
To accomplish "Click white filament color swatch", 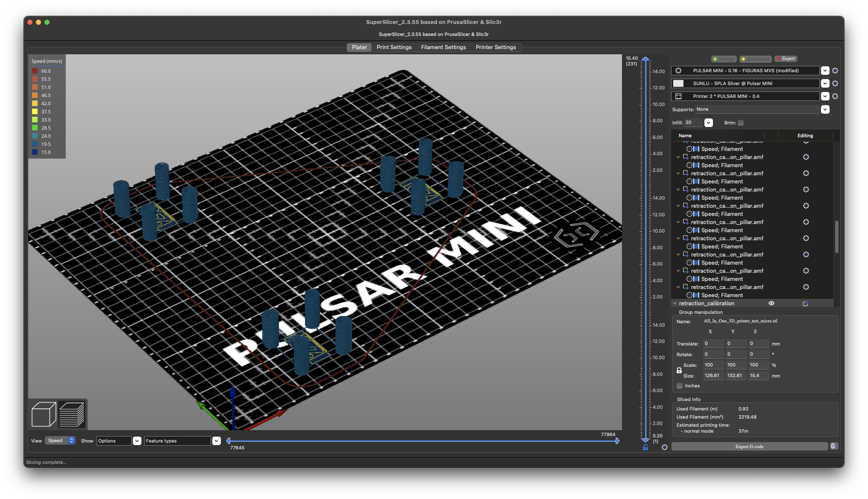I will point(678,83).
